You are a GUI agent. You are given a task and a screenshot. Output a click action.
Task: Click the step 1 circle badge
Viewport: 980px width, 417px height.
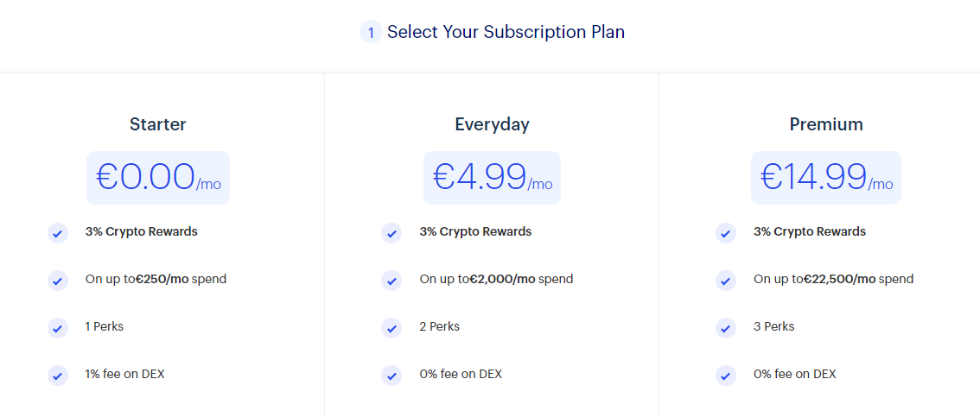[371, 32]
